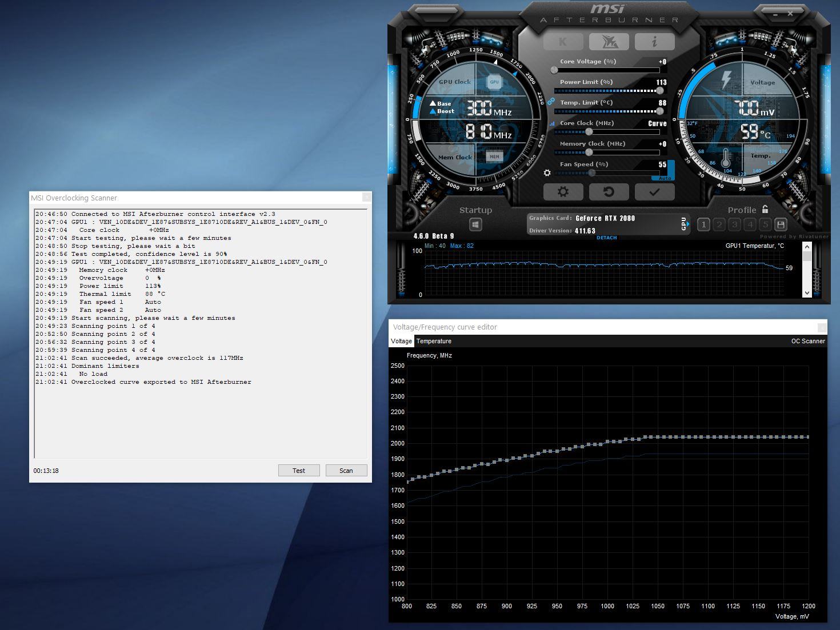Click the 'GPU1 Temperatur, °C' graph label
This screenshot has height=630, width=840.
point(755,246)
